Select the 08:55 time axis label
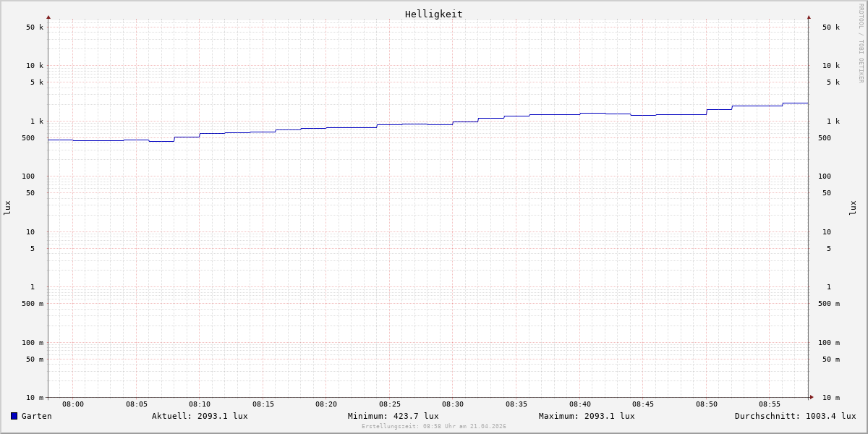This screenshot has height=434, width=868. tap(770, 404)
